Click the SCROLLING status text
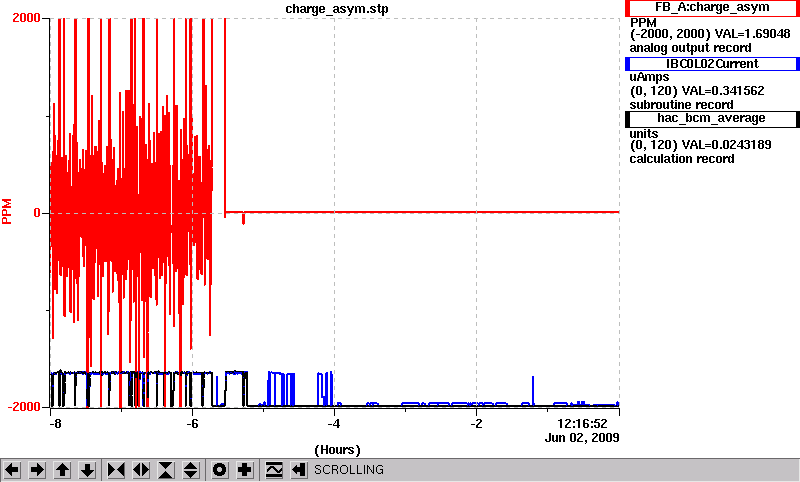This screenshot has height=482, width=800. 348,470
